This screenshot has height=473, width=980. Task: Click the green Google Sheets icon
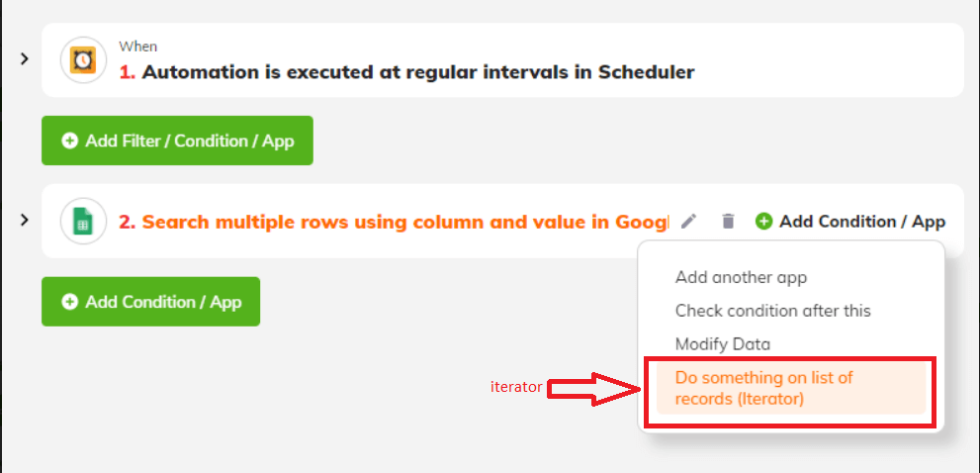[83, 221]
